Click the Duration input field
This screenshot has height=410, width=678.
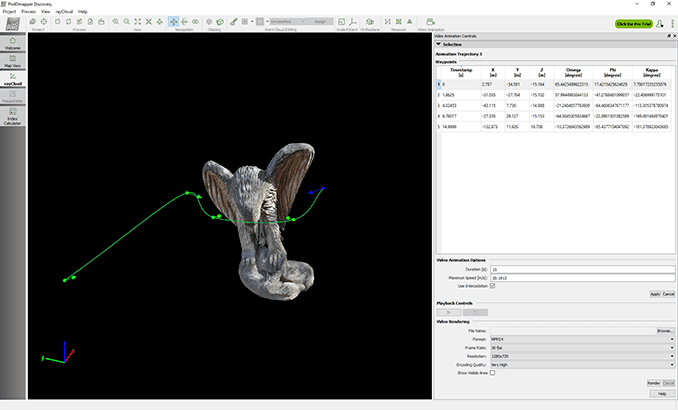pyautogui.click(x=580, y=270)
